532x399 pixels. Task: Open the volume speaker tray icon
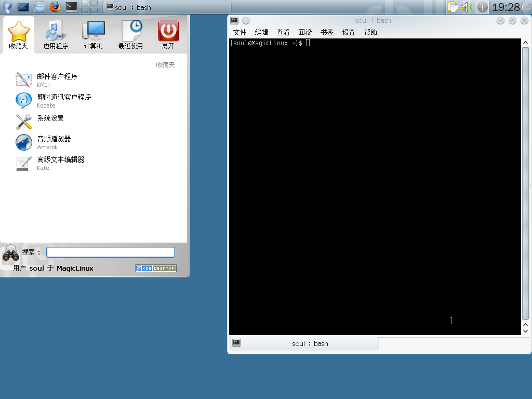467,7
